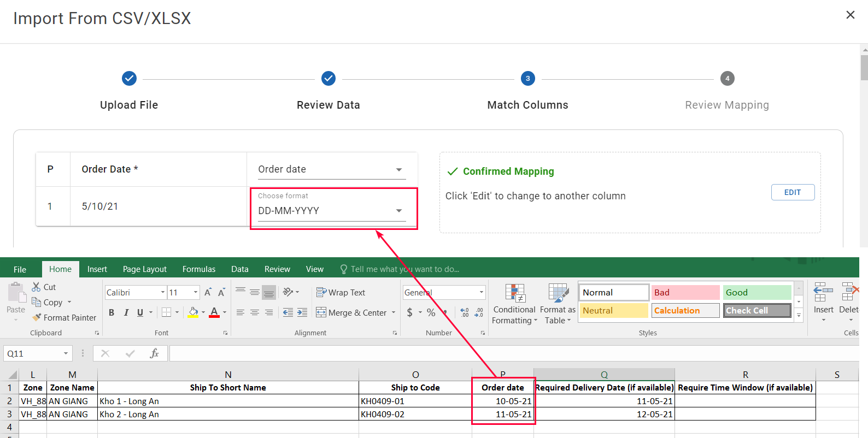
Task: Open the View ribbon tab
Action: [315, 269]
